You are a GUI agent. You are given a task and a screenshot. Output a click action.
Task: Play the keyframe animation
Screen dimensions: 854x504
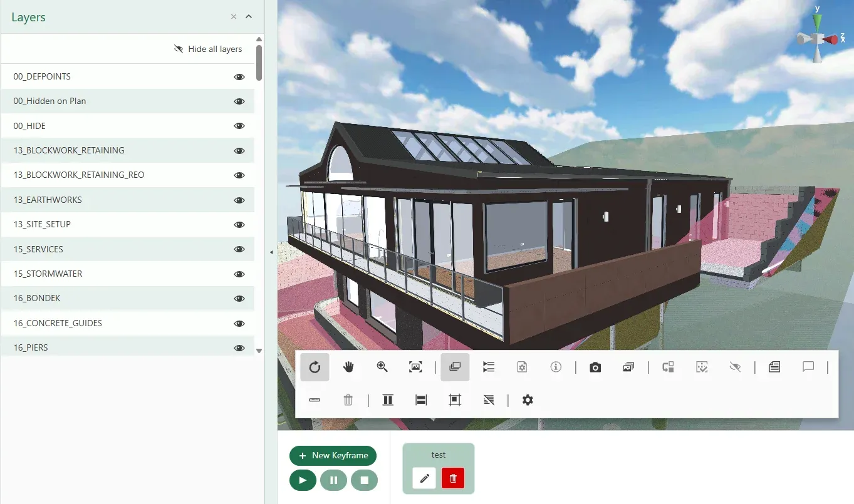pos(303,480)
